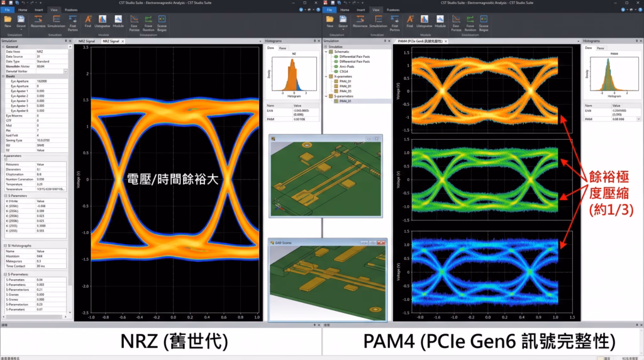Viewport: 644px width, 360px height.
Task: Click the NRZ histogram chart
Action: pyautogui.click(x=294, y=74)
